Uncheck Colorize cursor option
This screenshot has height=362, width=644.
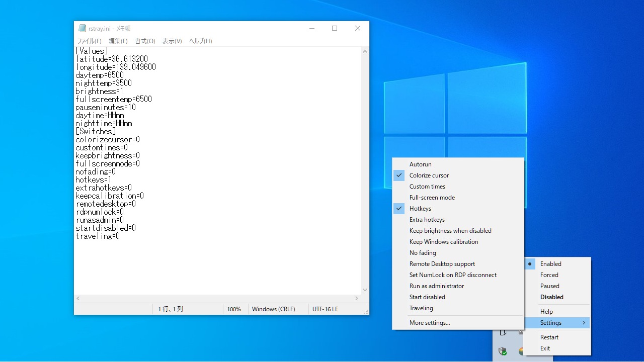coord(458,175)
